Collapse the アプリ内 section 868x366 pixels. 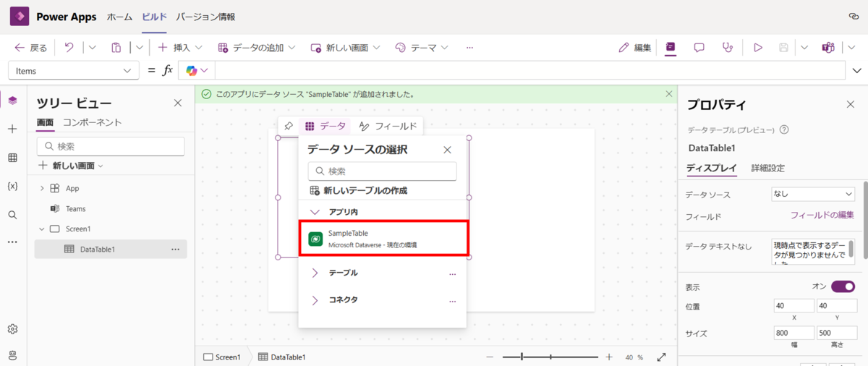tap(315, 212)
